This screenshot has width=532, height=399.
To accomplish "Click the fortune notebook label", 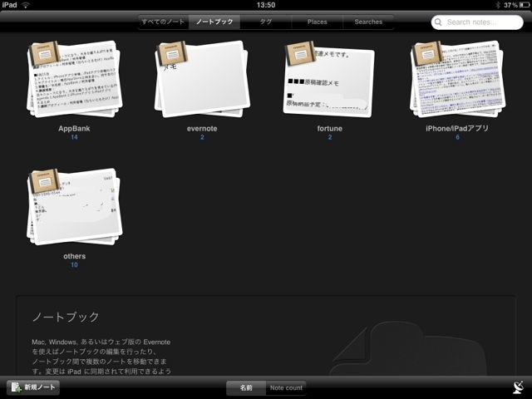I will pyautogui.click(x=330, y=129).
